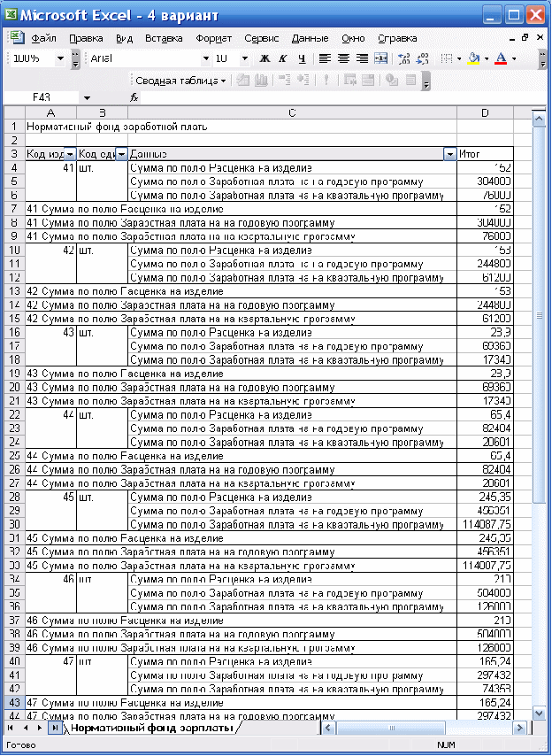Viewport: 552px width, 756px height.
Task: Align cell text to the left
Action: click(x=326, y=58)
